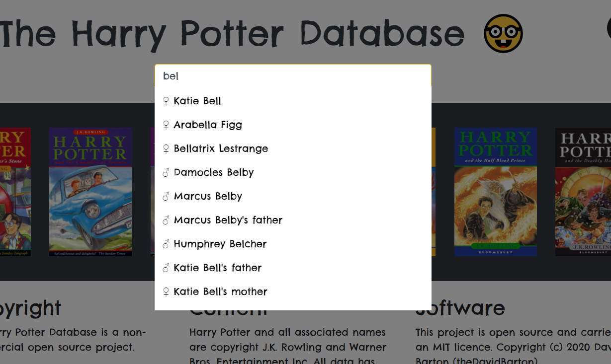
Task: Click the nerd face emoji logo
Action: click(x=503, y=33)
